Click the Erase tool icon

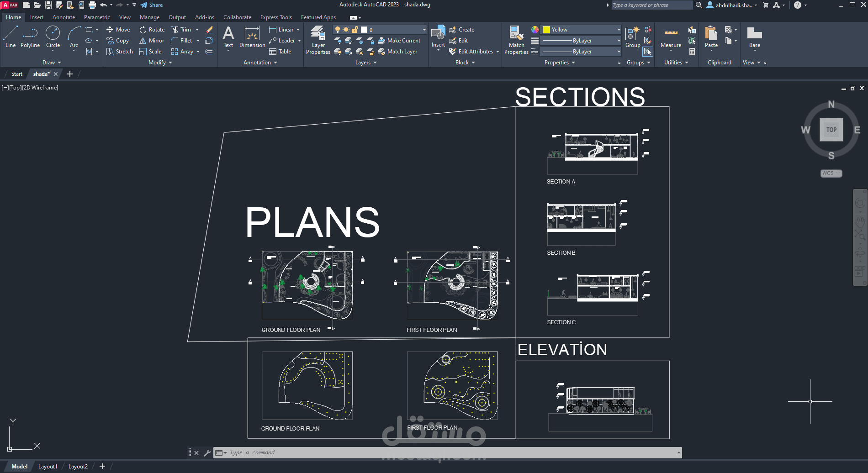pos(209,30)
